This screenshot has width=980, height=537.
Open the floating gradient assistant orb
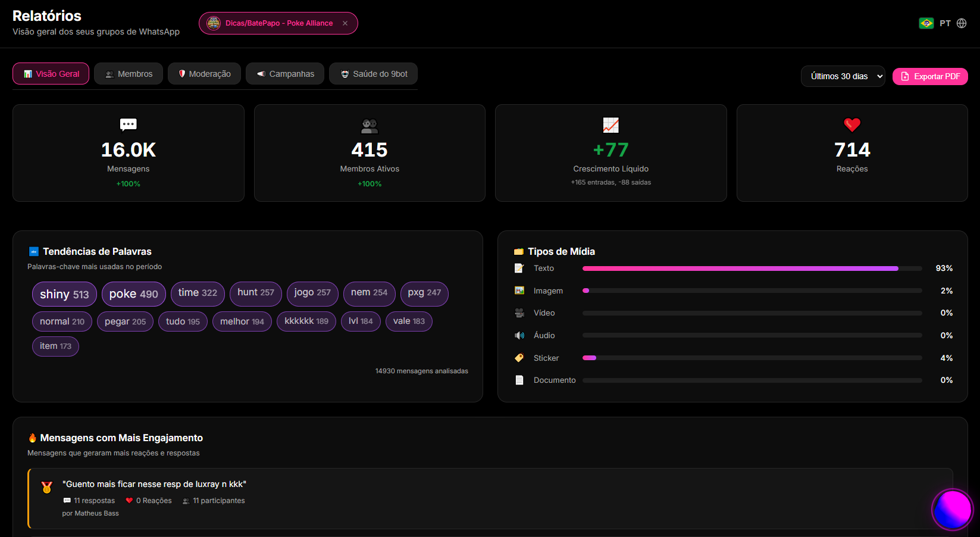[952, 510]
